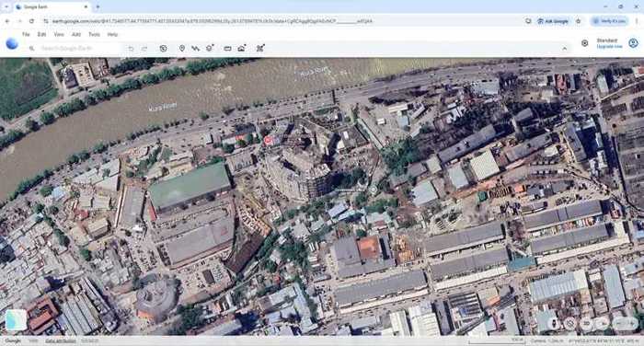Image resolution: width=644 pixels, height=346 pixels.
Task: Zoom in with the plus button
Action: click(x=631, y=323)
